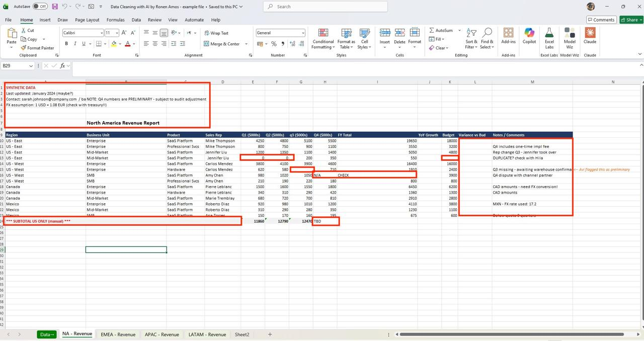
Task: Toggle Align Left horizontal alignment
Action: [146, 44]
